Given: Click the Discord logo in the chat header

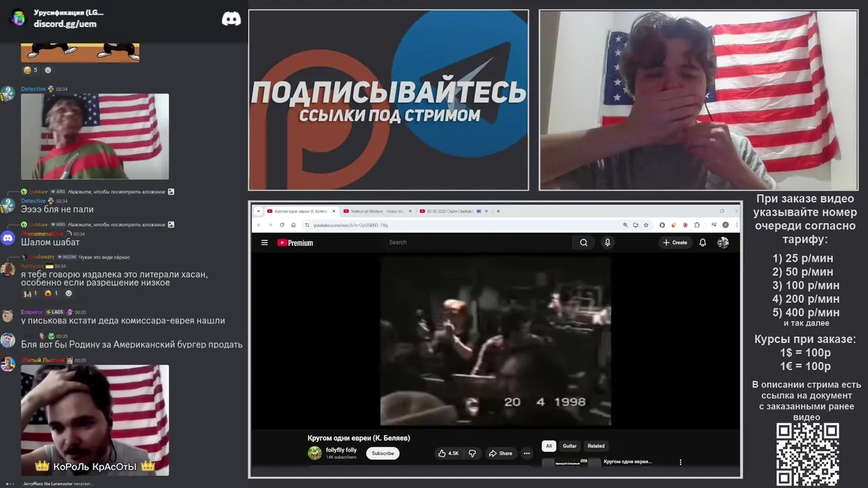Looking at the screenshot, I should pos(231,19).
